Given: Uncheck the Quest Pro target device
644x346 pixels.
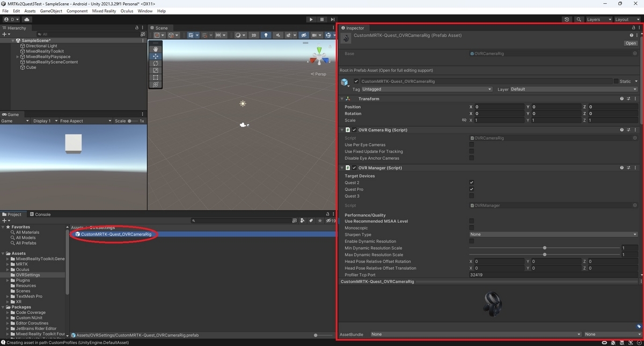Looking at the screenshot, I should click(472, 189).
